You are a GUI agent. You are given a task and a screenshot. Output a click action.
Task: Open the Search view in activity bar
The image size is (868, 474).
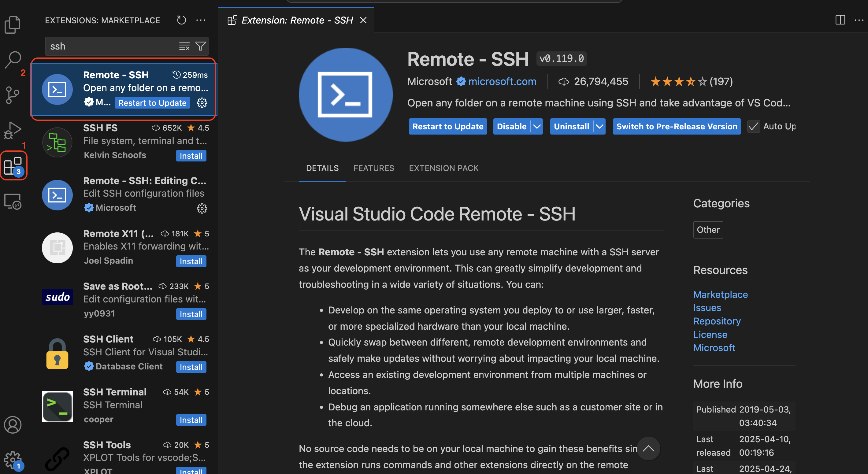(13, 60)
